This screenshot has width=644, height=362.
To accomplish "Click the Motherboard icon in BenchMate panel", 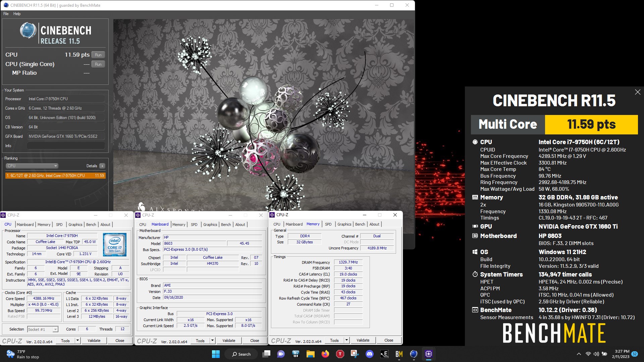I will point(475,236).
